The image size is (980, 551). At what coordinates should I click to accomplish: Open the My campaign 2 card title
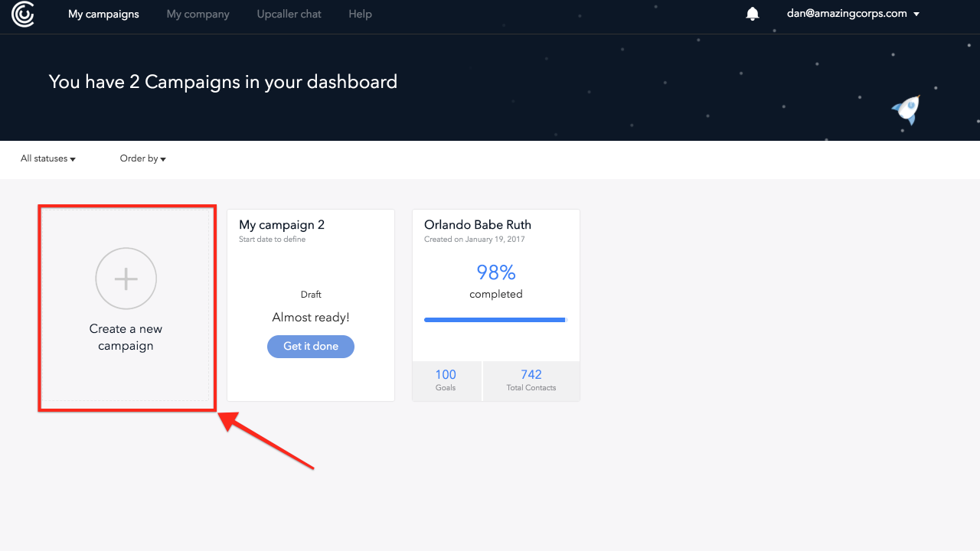(282, 225)
